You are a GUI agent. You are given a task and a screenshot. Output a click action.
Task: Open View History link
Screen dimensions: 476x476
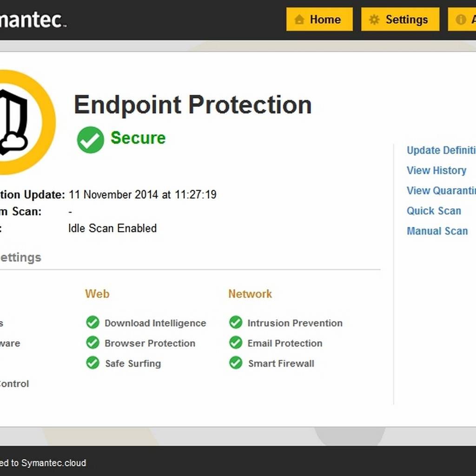(436, 171)
